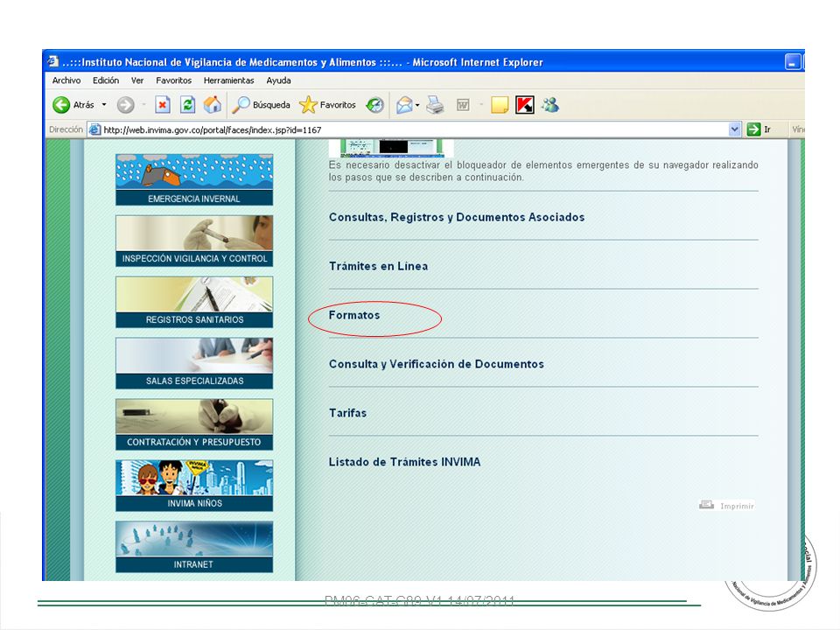Open Consulta y Verificación de Documentos
The image size is (840, 630).
point(436,364)
